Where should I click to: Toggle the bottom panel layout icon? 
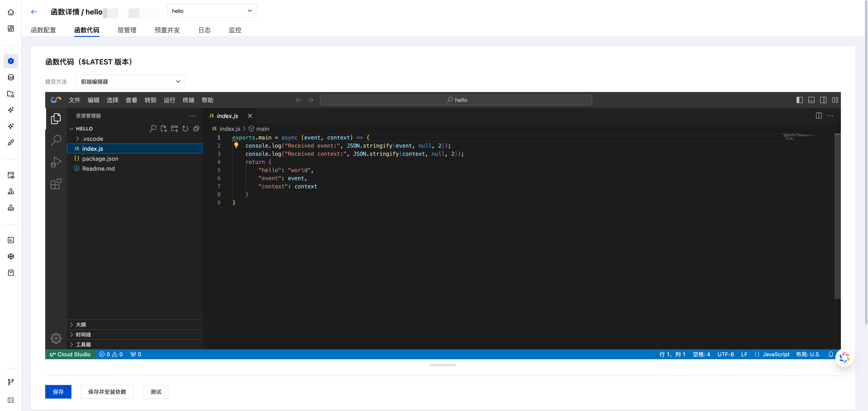point(811,100)
